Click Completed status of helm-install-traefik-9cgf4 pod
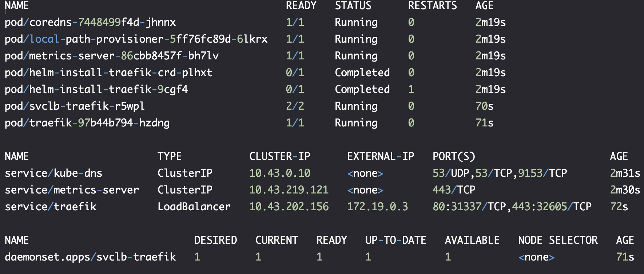 (x=362, y=90)
